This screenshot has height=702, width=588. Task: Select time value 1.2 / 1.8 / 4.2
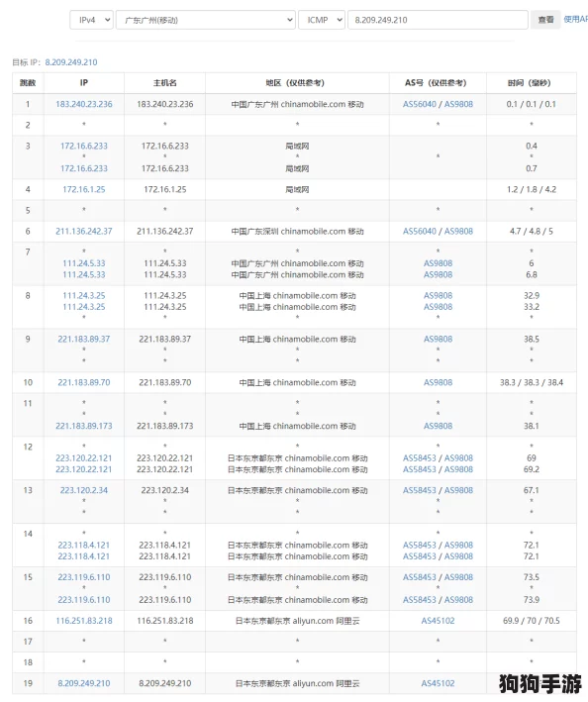click(x=532, y=189)
